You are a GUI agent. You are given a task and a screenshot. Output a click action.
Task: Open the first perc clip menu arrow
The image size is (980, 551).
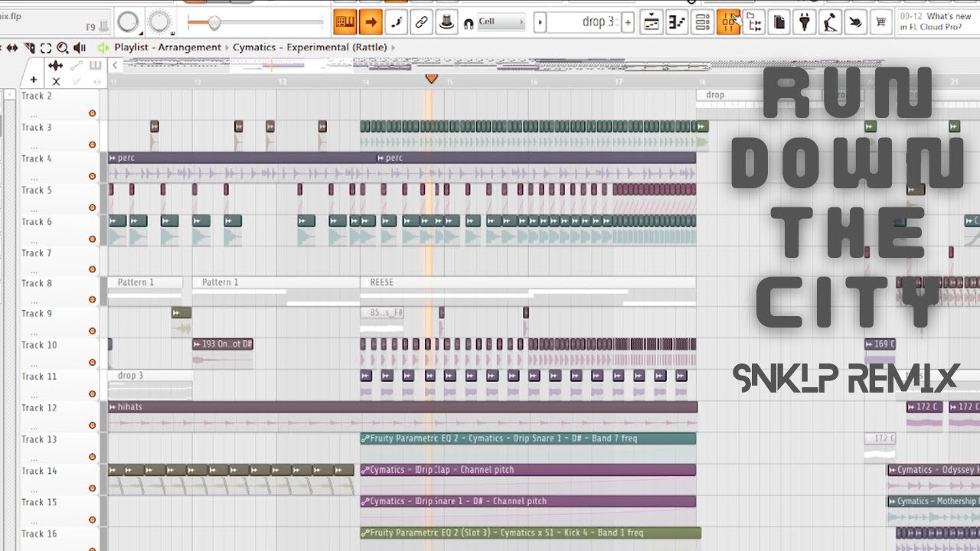click(113, 158)
